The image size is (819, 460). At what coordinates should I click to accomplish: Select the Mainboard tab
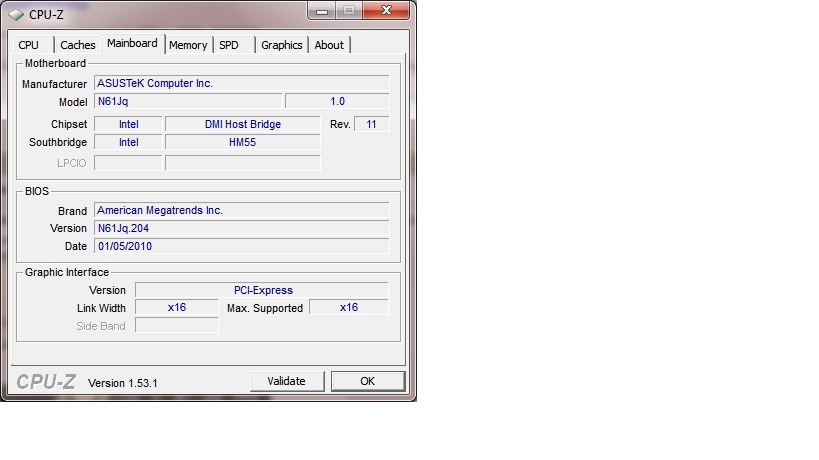pos(133,43)
